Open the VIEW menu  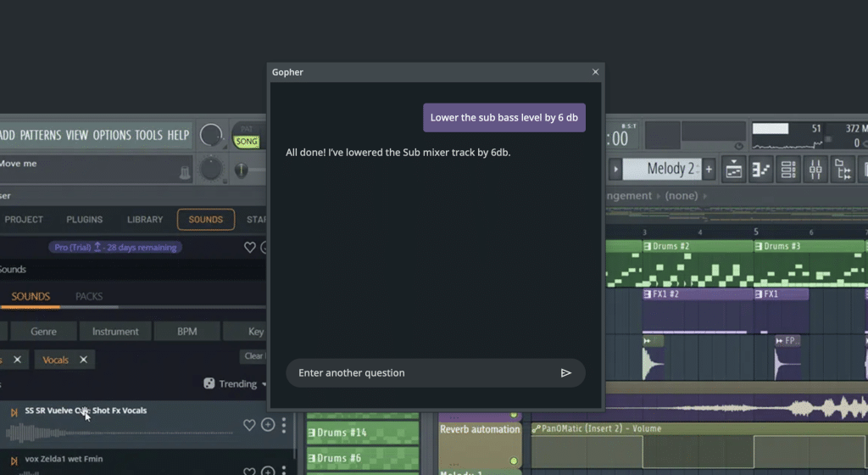pyautogui.click(x=77, y=135)
